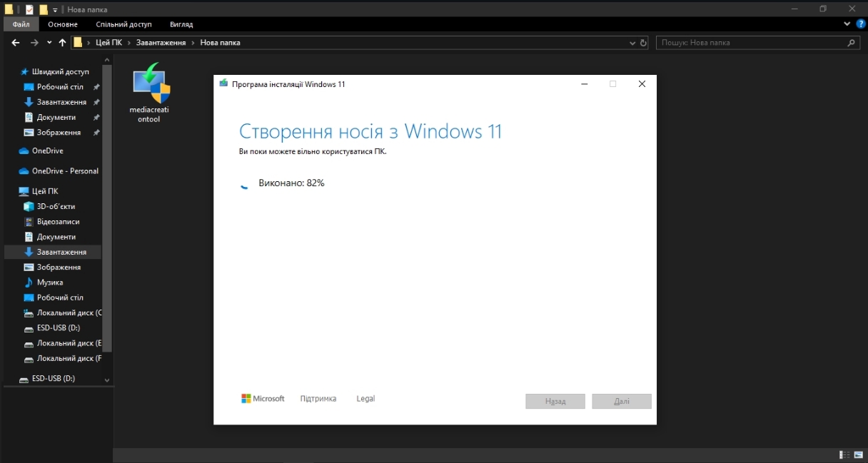Open the Файл tab
The height and width of the screenshot is (463, 868).
[x=21, y=24]
